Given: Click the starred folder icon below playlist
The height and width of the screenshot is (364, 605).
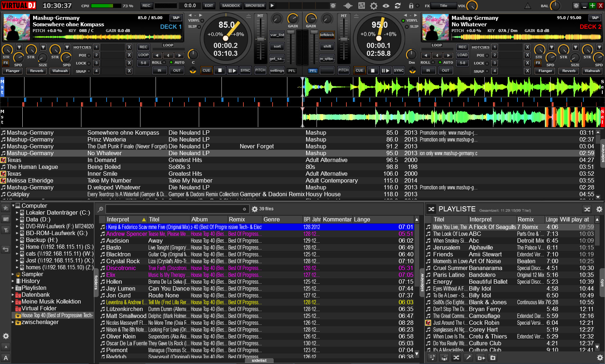Looking at the screenshot, I should click(x=493, y=358).
